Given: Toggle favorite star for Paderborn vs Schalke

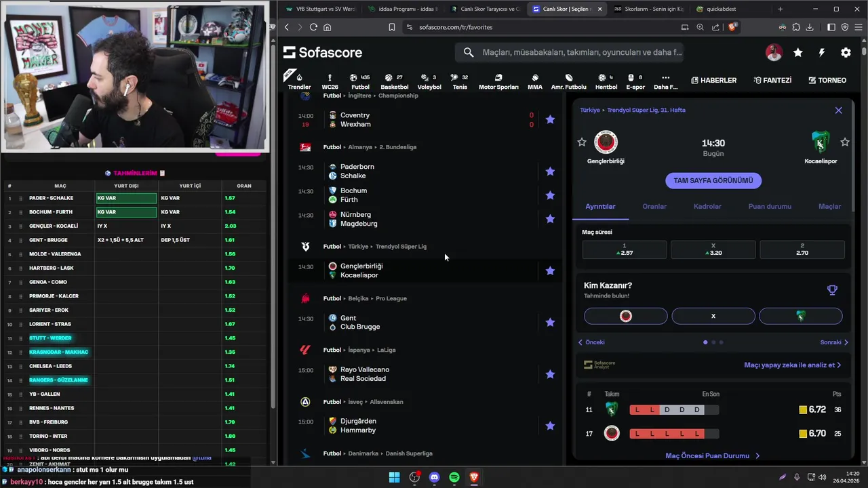Looking at the screenshot, I should click(x=550, y=171).
